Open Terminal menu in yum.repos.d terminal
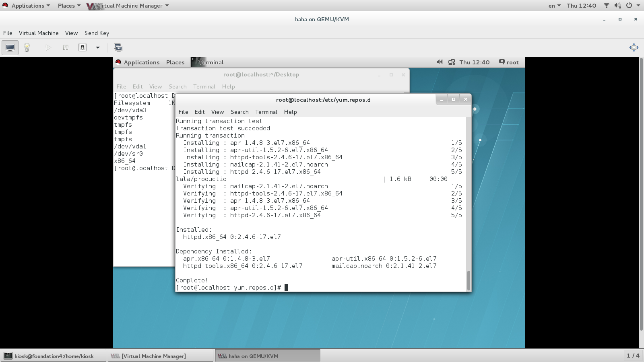The image size is (644, 362). tap(266, 112)
